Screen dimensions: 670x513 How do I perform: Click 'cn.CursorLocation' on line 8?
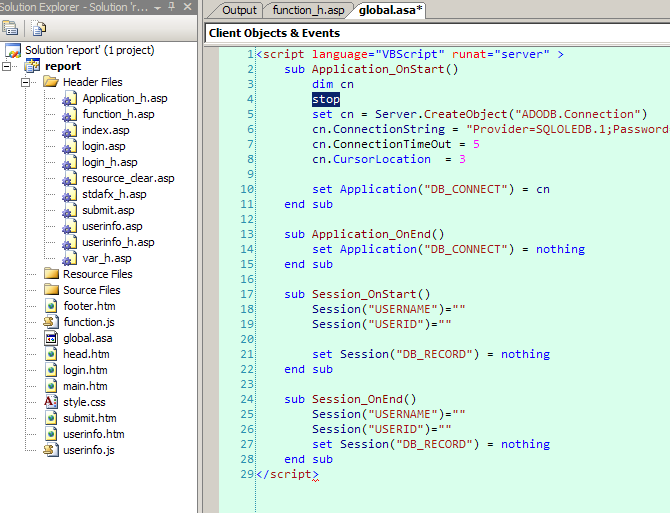tap(371, 159)
